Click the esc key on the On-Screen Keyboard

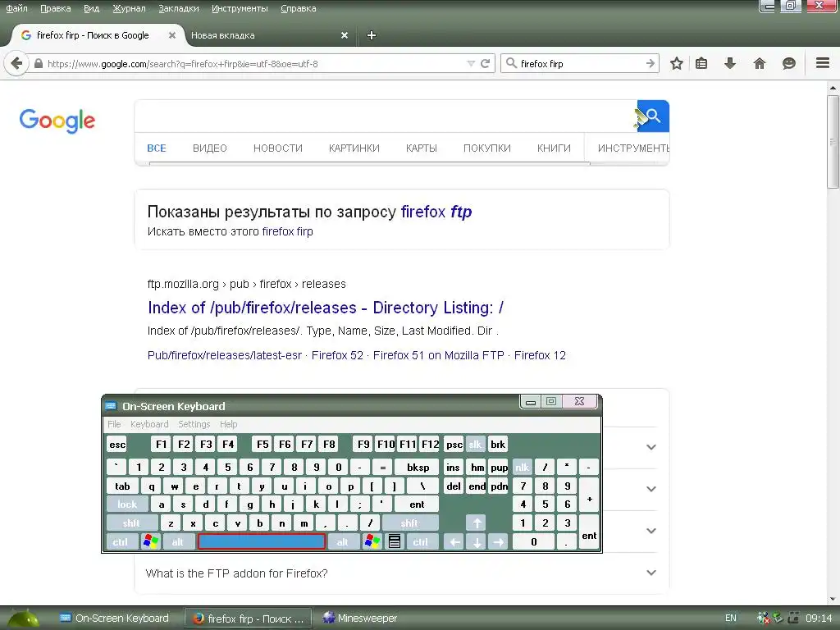[x=116, y=444]
